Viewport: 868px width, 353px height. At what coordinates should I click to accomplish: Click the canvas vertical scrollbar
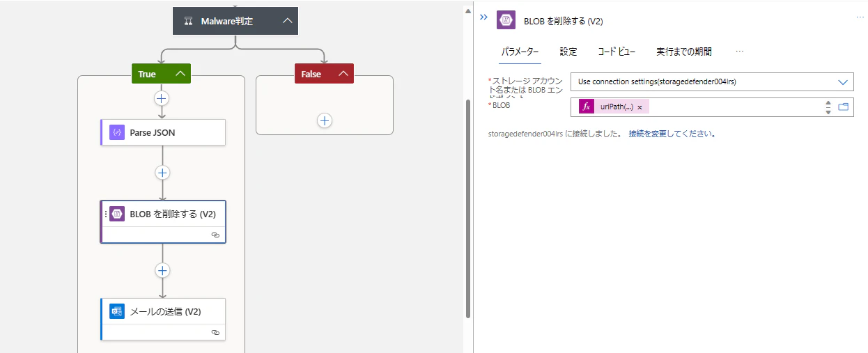[468, 207]
